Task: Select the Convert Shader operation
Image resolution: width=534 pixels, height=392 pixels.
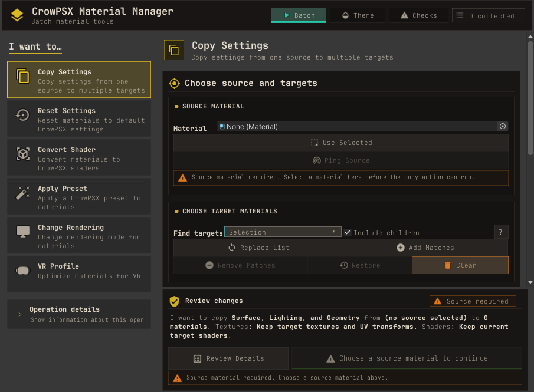Action: (79, 157)
